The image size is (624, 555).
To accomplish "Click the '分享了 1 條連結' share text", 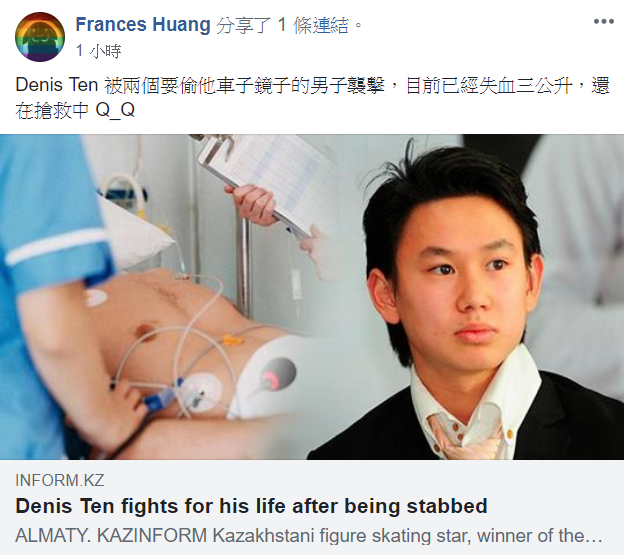I will [282, 25].
